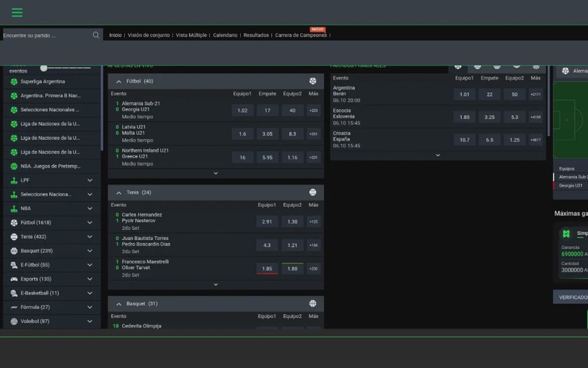Image resolution: width=588 pixels, height=368 pixels.
Task: Click the search magnifier icon
Action: pos(96,35)
